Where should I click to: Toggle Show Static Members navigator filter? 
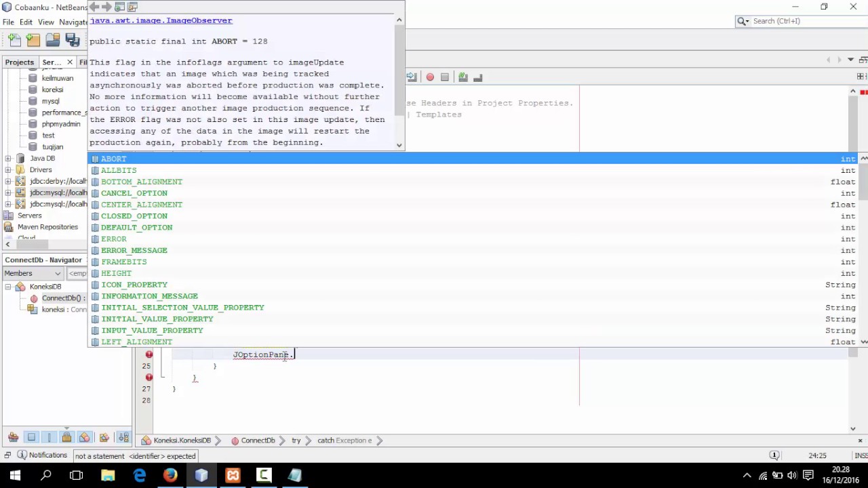(50, 437)
